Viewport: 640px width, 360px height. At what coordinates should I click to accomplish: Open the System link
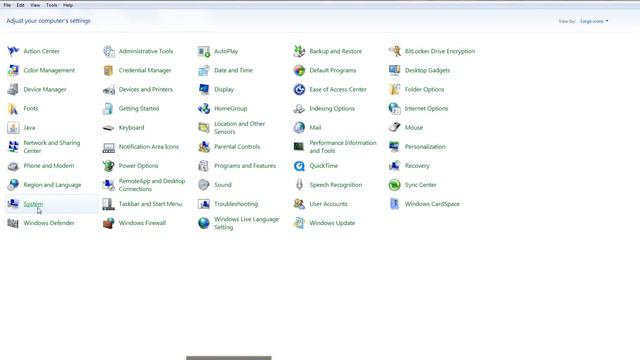pos(33,204)
